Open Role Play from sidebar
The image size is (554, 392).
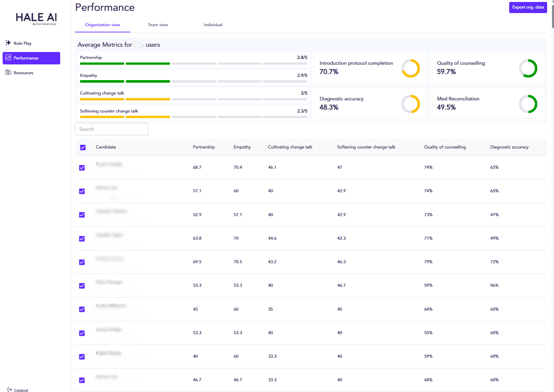point(31,43)
